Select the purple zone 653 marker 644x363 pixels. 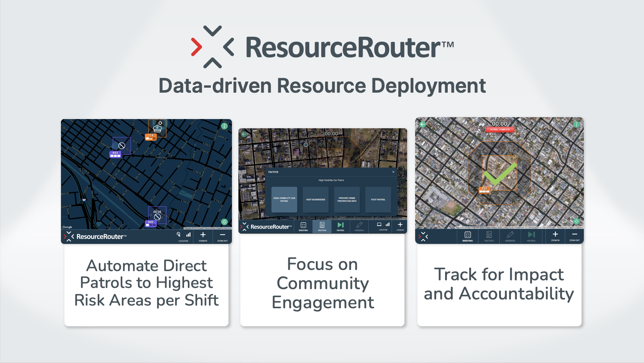click(115, 154)
